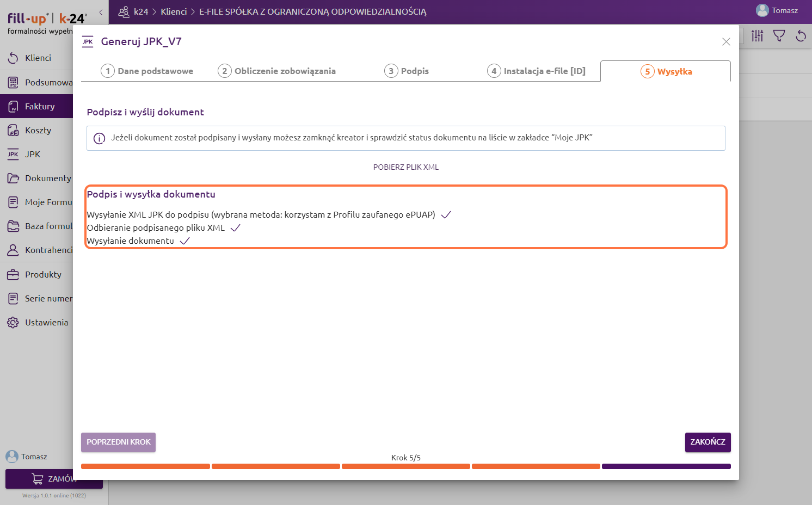Click the filter funnel icon
Image resolution: width=812 pixels, height=505 pixels.
(x=779, y=36)
